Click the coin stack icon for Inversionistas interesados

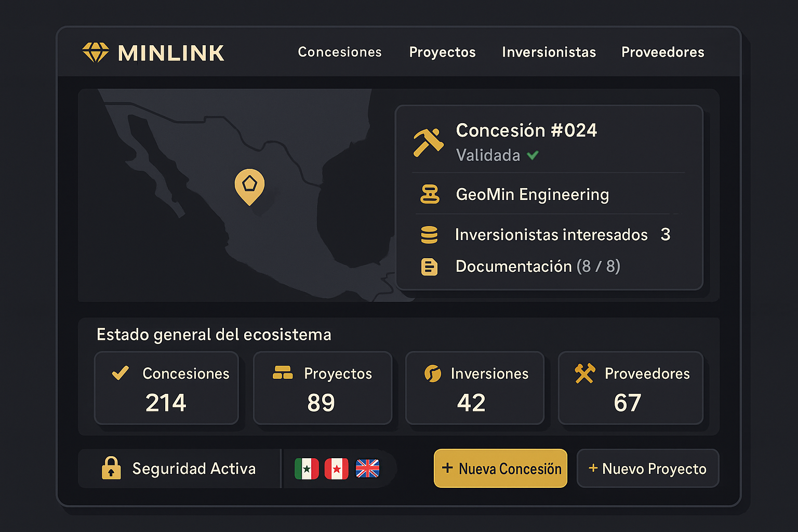(429, 235)
